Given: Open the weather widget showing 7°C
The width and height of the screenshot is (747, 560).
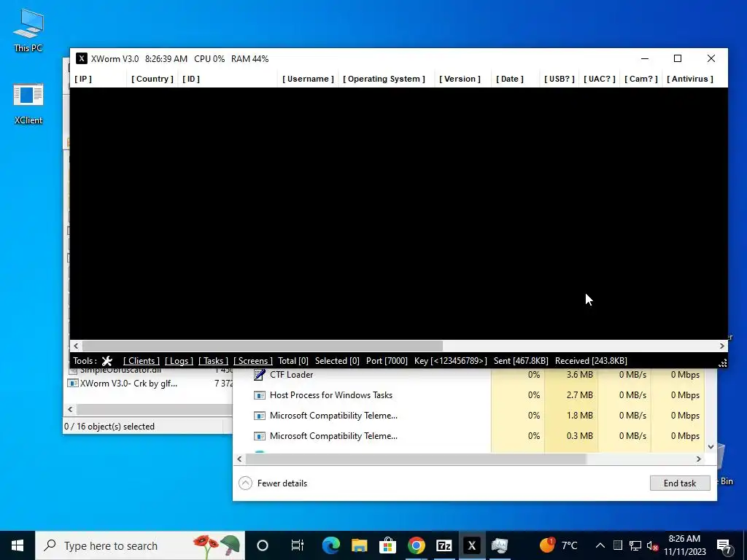Looking at the screenshot, I should [x=558, y=545].
